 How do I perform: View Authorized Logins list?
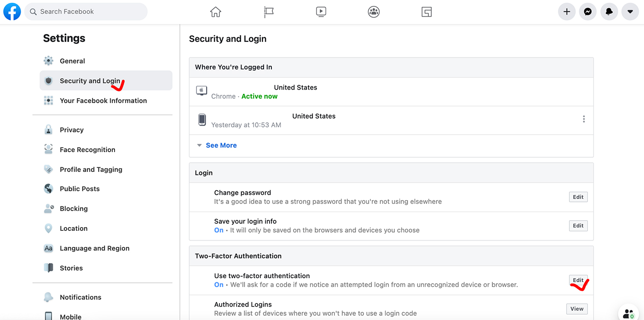576,309
